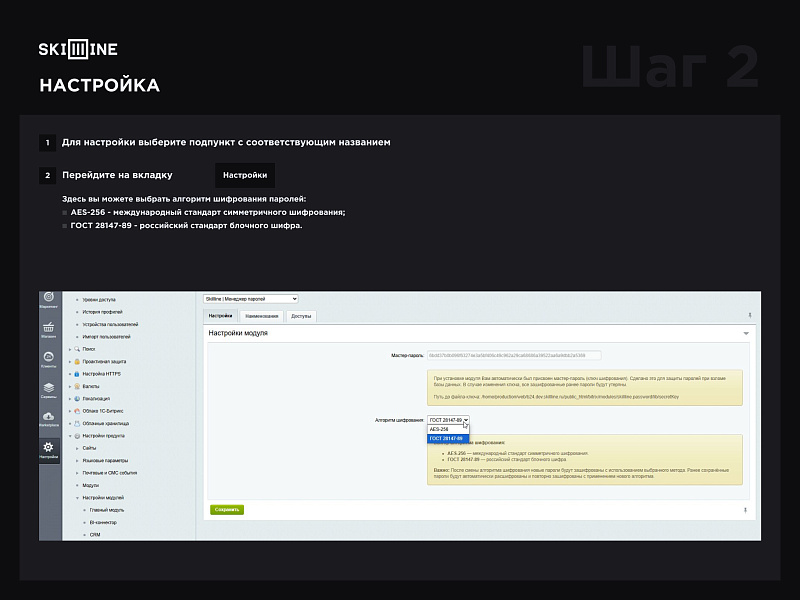Click the gear icon beside Настройки продукта

coord(77,436)
